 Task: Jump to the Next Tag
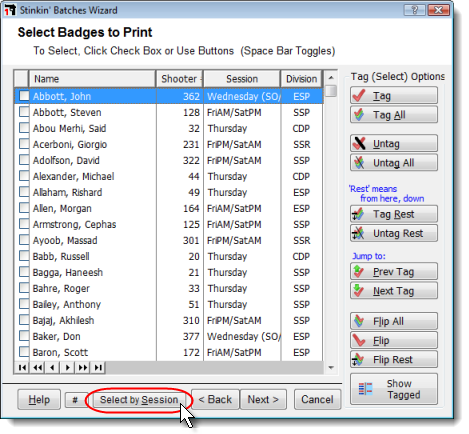click(x=394, y=291)
